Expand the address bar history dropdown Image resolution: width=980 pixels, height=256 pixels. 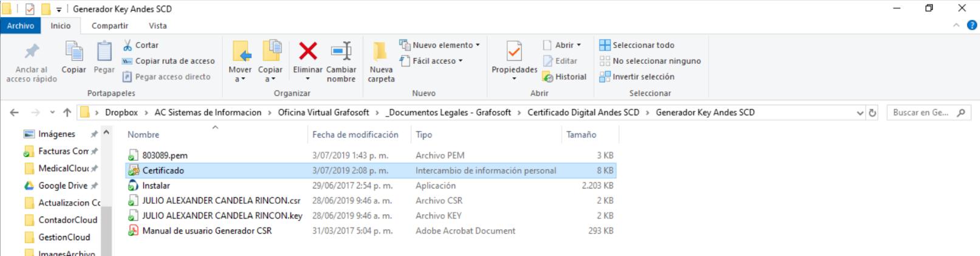tap(860, 112)
